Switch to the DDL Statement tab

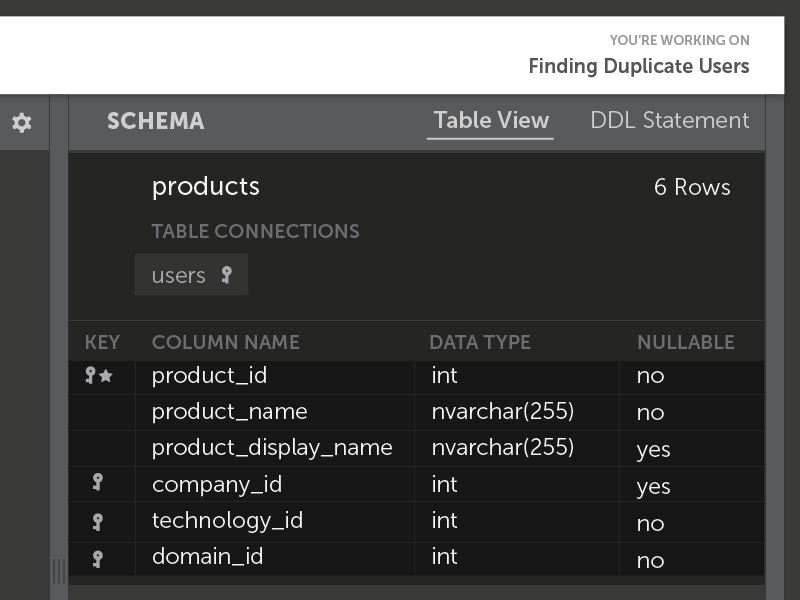pos(669,121)
